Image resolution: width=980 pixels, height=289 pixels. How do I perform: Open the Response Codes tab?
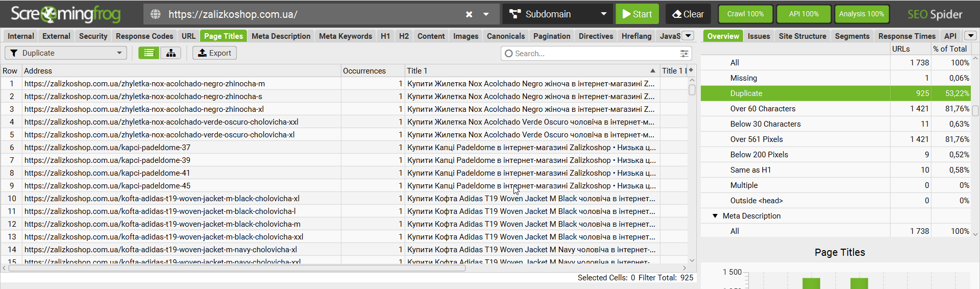point(144,36)
